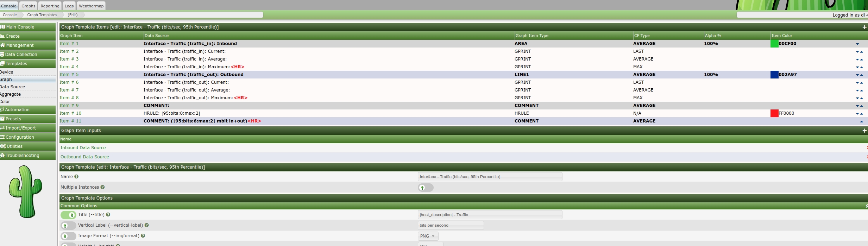Move Item # 9 up arrow
The image size is (868, 246).
[x=861, y=106]
